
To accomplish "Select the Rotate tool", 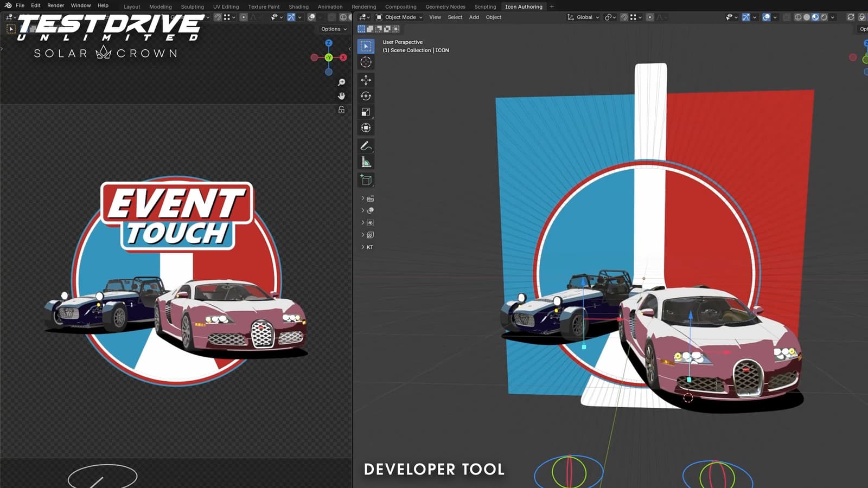I will coord(366,96).
